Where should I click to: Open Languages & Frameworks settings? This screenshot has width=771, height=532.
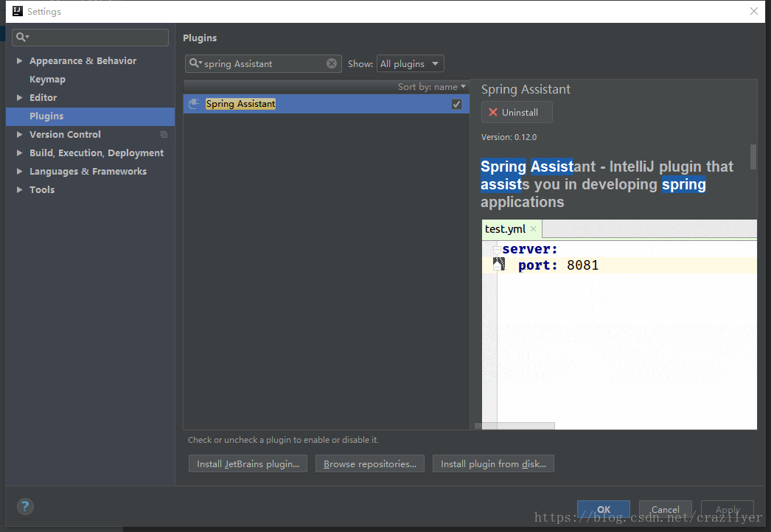pos(88,171)
